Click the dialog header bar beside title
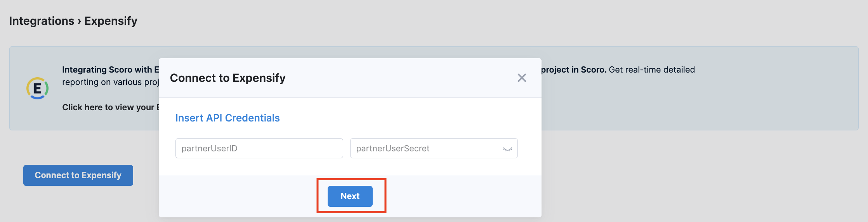This screenshot has width=868, height=222. [400, 78]
